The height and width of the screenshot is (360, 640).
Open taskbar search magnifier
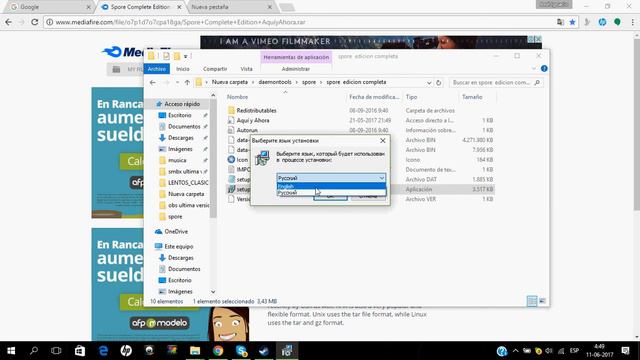(x=34, y=351)
